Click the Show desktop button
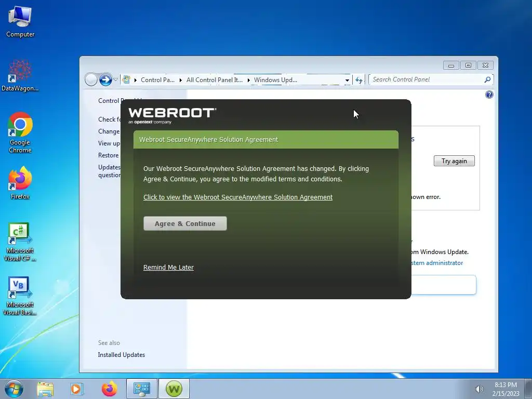This screenshot has width=532, height=399. 528,389
